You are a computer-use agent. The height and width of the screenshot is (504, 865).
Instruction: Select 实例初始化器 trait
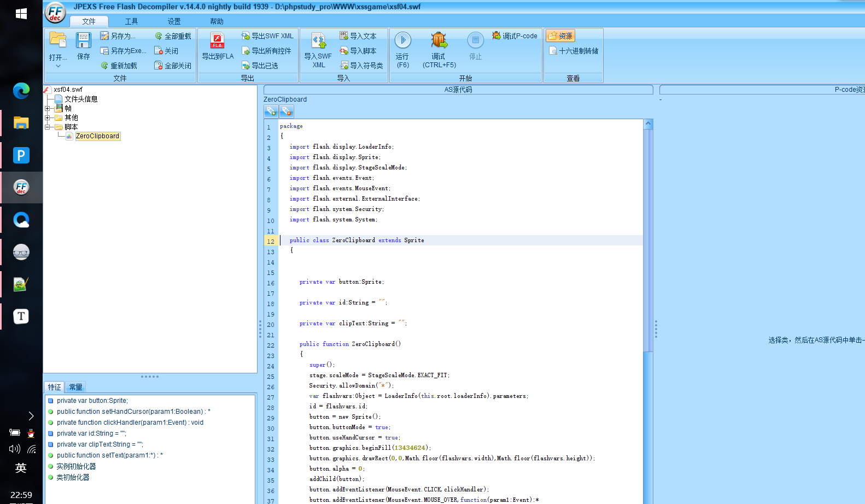(x=76, y=466)
